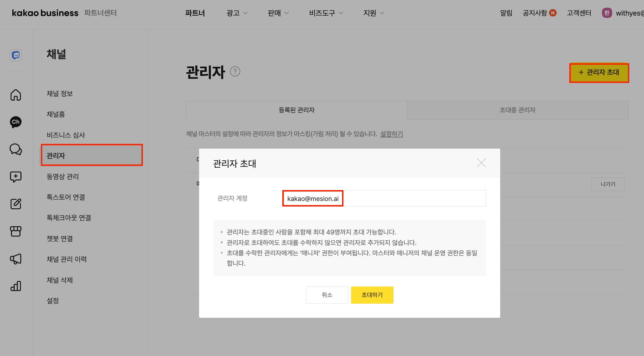This screenshot has width=644, height=356.
Task: Click the 파트너센터 header label
Action: click(x=101, y=13)
